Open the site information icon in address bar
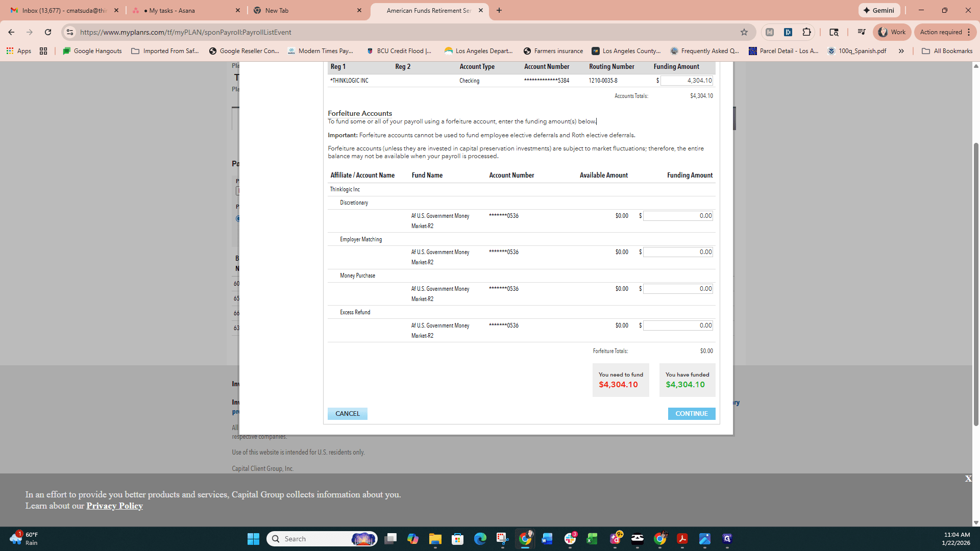Viewport: 980px width, 551px height. click(70, 32)
